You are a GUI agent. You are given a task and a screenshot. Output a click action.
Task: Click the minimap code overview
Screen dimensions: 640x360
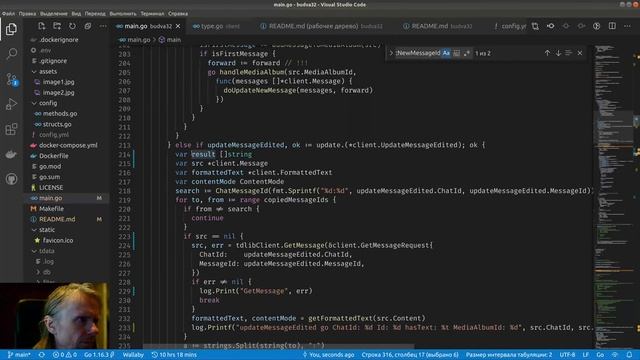point(612,196)
